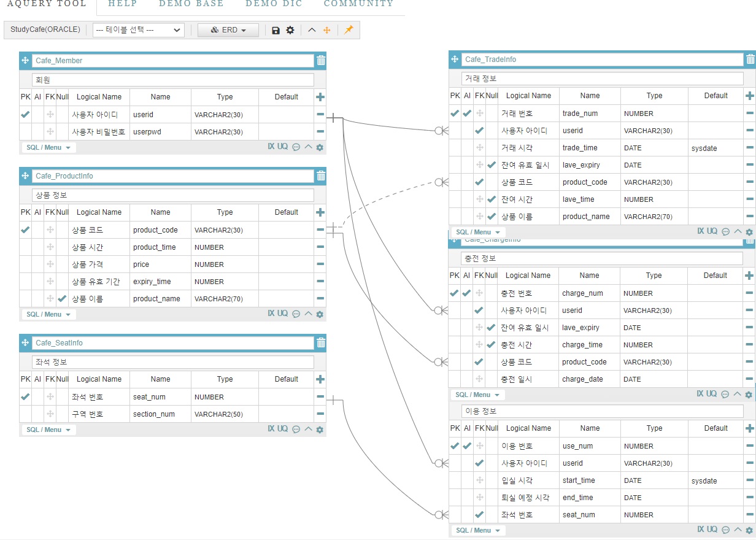The height and width of the screenshot is (540, 756).
Task: Open comment bubble icon in Cafe_SeatInfo footer
Action: tap(296, 430)
